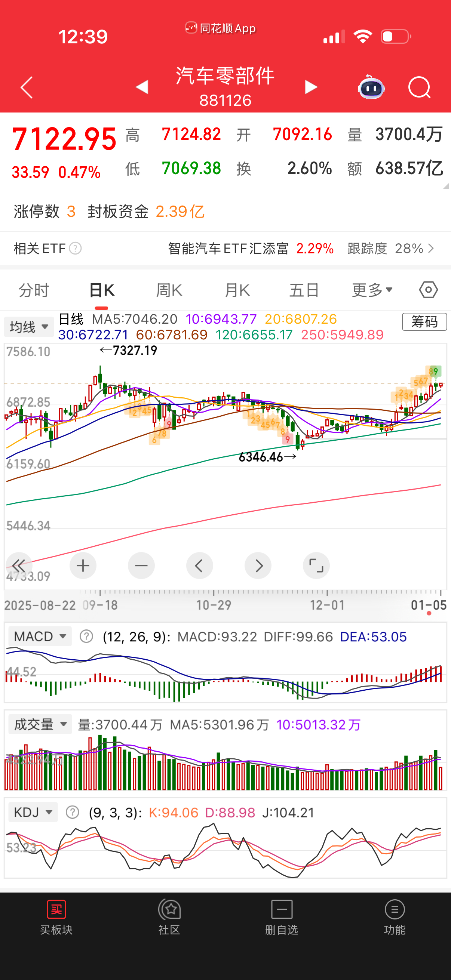Viewport: 451px width, 980px height.
Task: Select the 日K tab
Action: 102,290
